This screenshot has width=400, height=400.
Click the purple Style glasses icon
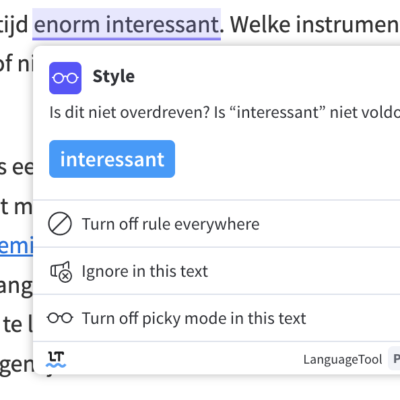65,78
